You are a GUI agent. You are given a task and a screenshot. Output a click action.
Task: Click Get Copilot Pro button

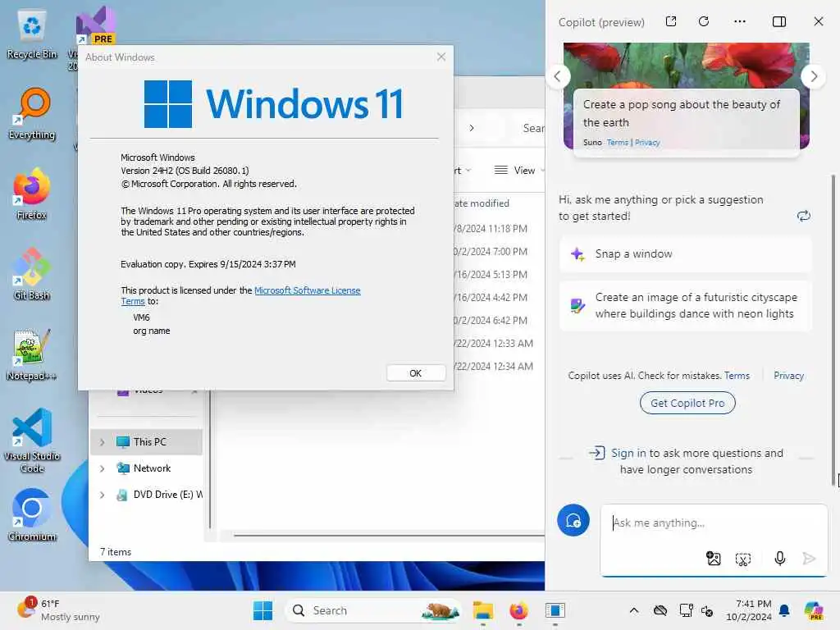[x=687, y=403]
